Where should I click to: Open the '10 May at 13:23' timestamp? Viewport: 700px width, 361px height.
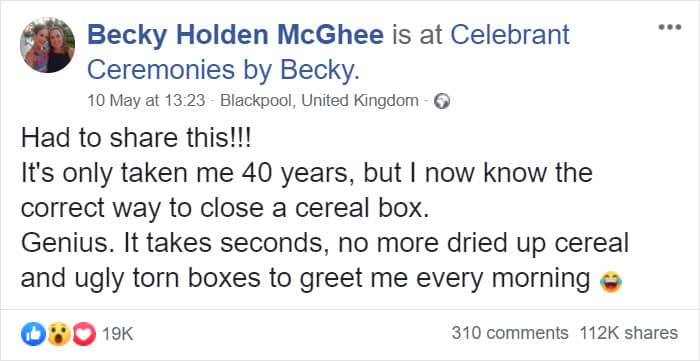click(x=146, y=101)
